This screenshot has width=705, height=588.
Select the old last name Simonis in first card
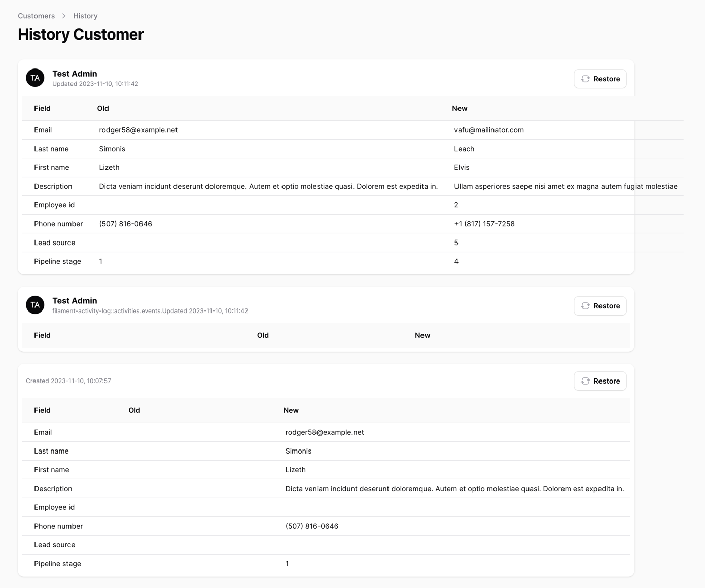[112, 149]
